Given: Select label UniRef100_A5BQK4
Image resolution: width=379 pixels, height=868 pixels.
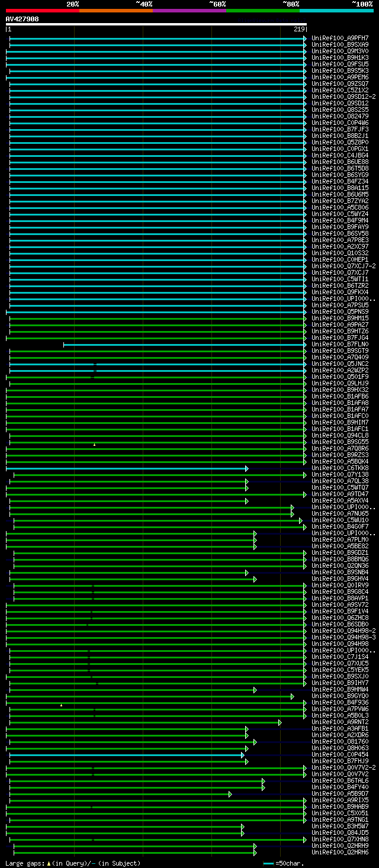Looking at the screenshot, I should 340,461.
